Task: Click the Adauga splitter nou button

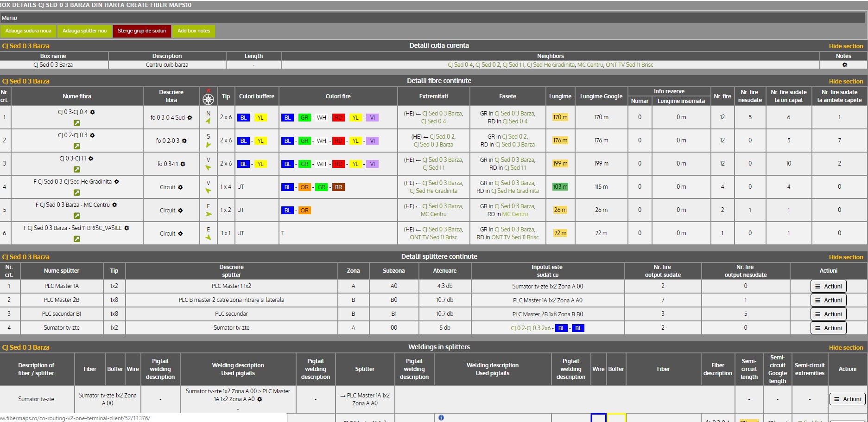Action: tap(84, 31)
